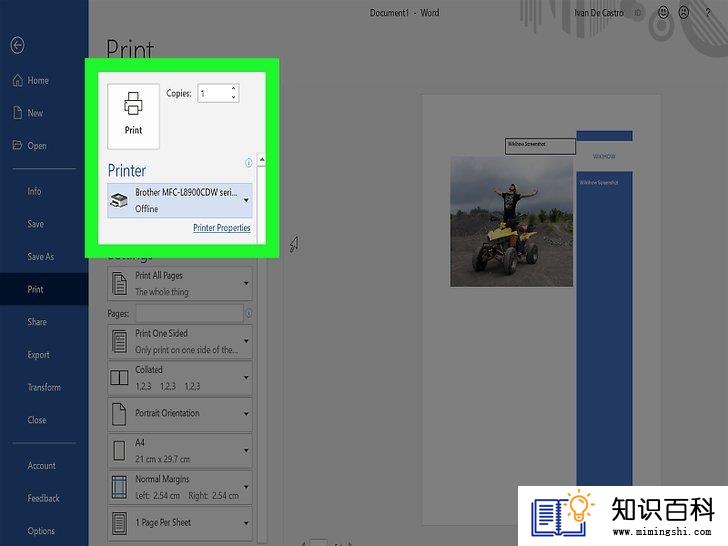The width and height of the screenshot is (728, 546).
Task: Click the ATV photo in print preview
Action: [x=512, y=222]
